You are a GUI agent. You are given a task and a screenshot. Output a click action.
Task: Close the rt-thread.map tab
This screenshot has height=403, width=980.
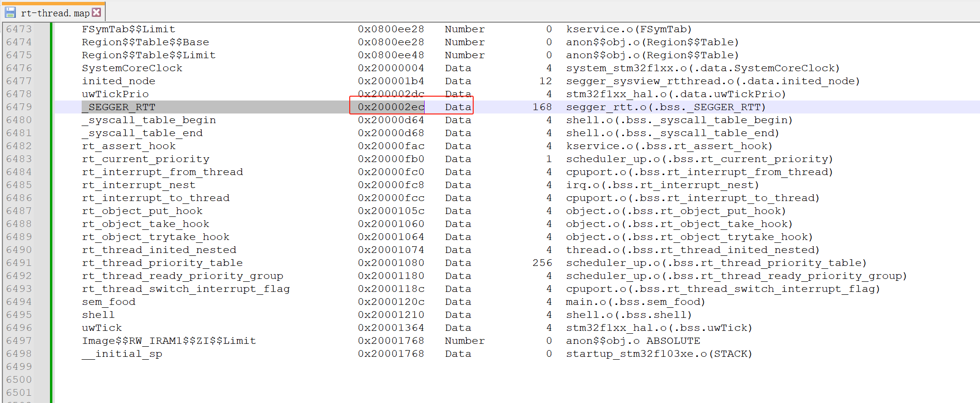97,13
